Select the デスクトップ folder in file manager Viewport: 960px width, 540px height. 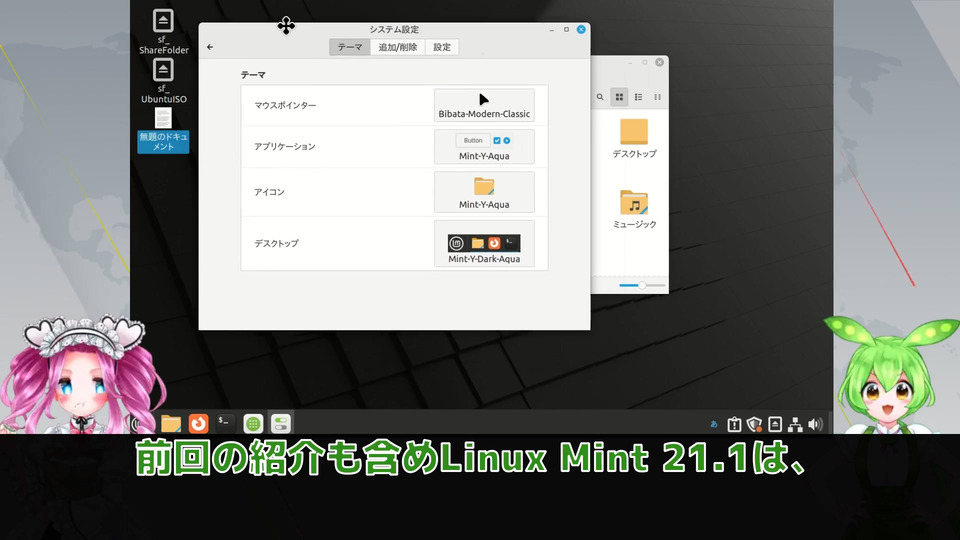634,138
